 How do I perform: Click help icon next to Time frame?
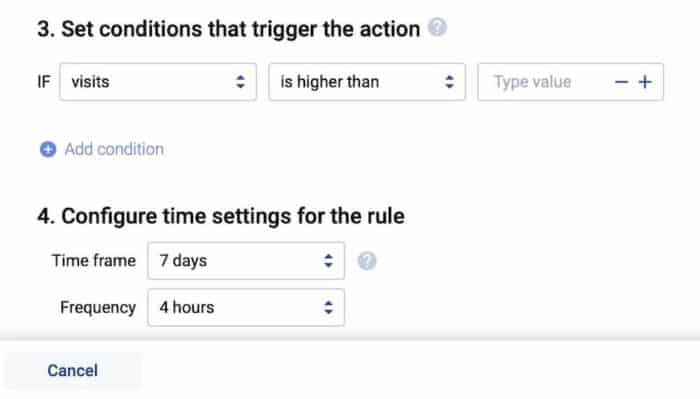pyautogui.click(x=367, y=261)
